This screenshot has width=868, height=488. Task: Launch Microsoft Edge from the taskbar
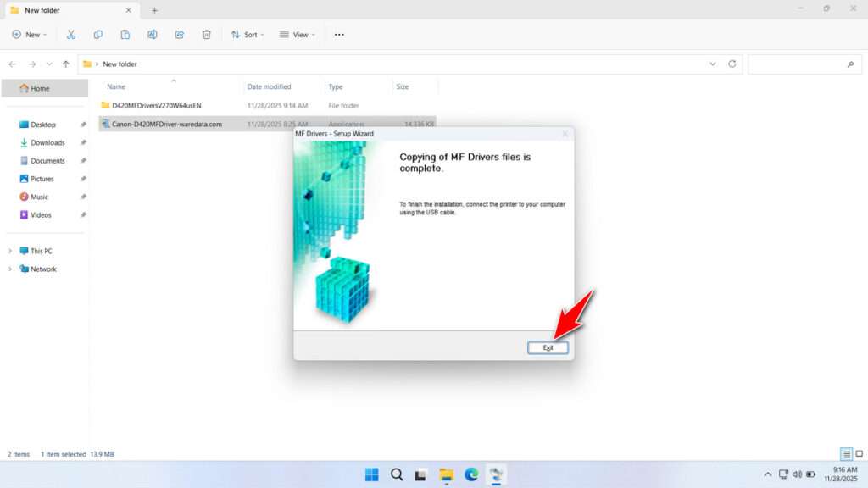pyautogui.click(x=471, y=475)
